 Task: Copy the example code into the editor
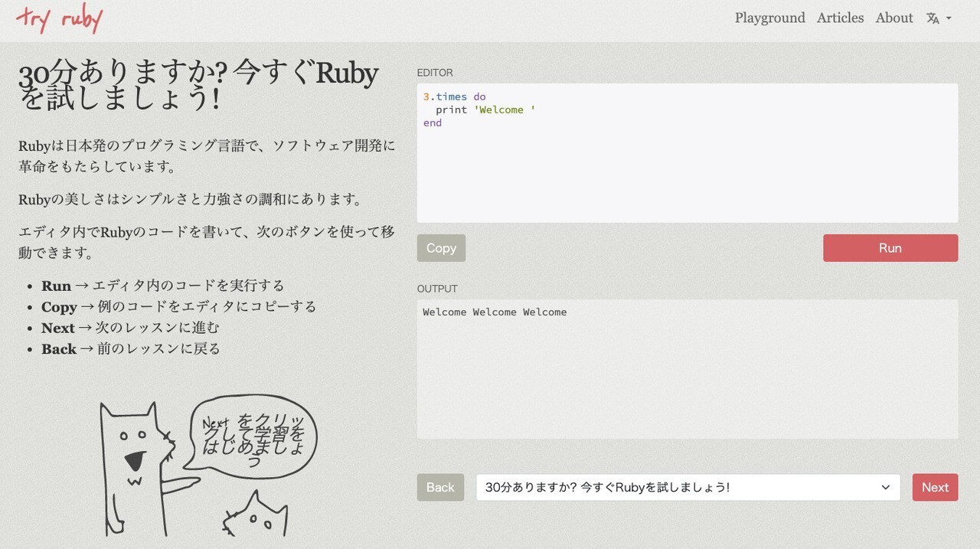(x=440, y=247)
